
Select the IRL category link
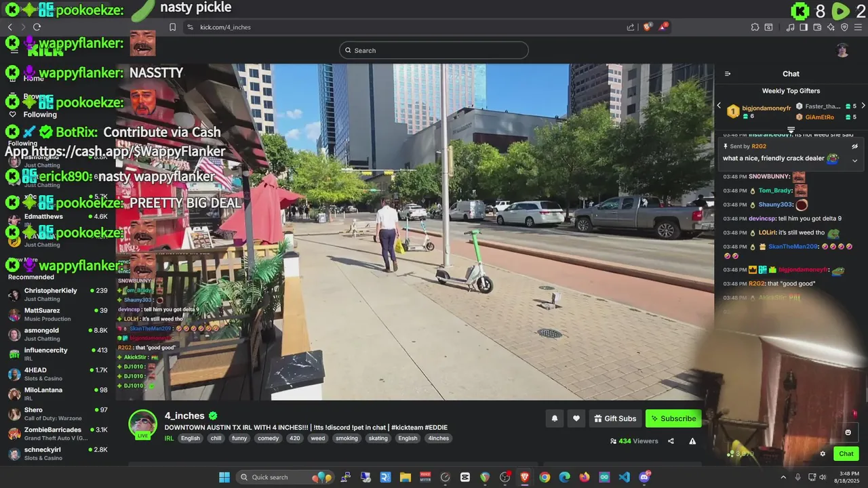(x=169, y=439)
